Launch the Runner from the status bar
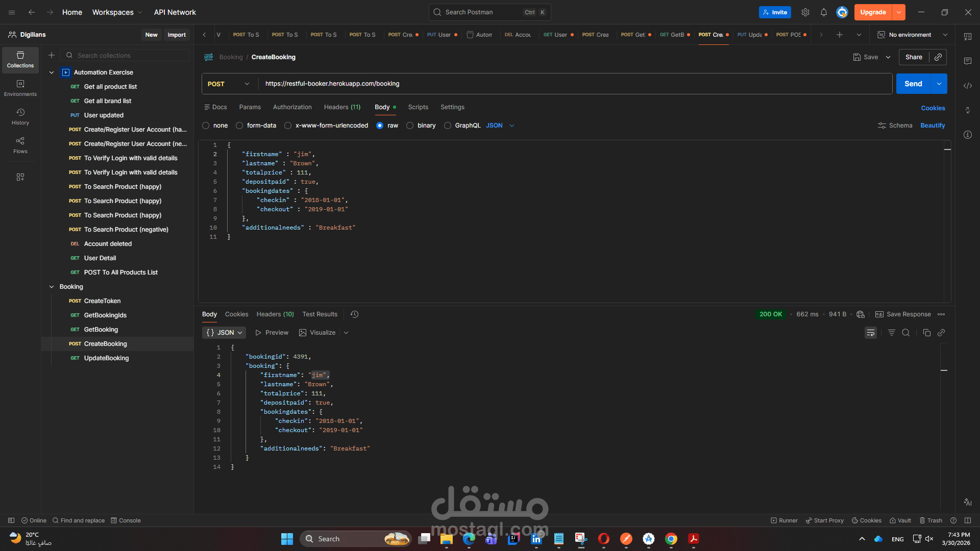 [x=784, y=520]
